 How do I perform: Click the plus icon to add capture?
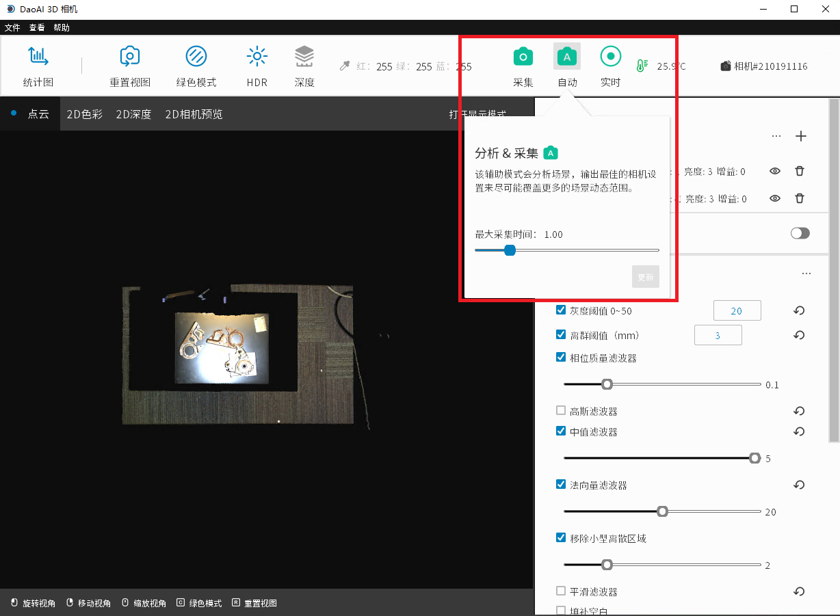tap(801, 136)
